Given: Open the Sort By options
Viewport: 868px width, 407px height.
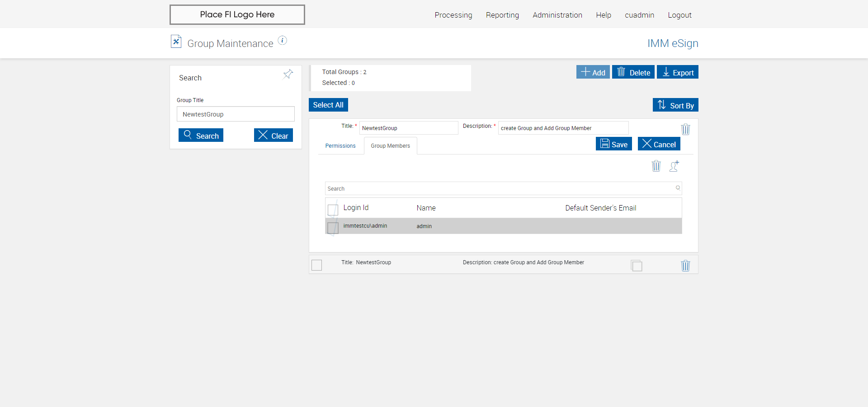Looking at the screenshot, I should 675,105.
